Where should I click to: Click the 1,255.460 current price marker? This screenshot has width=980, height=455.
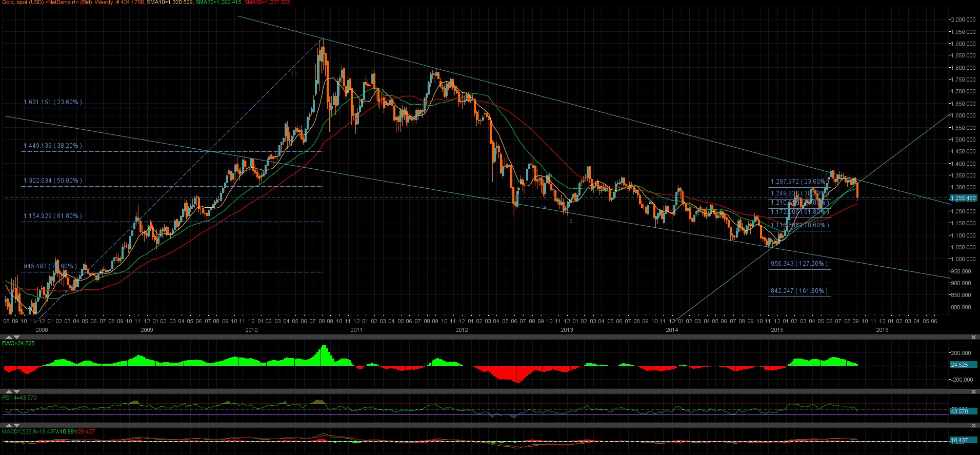(x=963, y=198)
